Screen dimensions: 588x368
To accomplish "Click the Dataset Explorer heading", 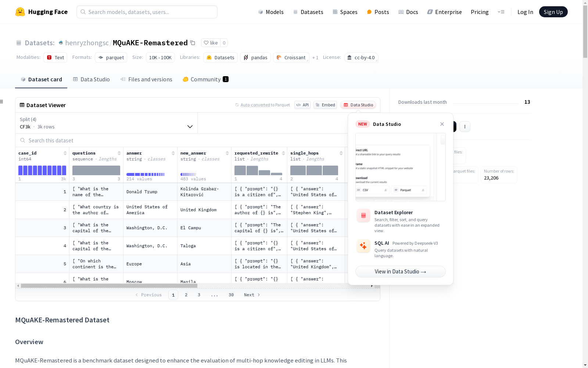I will tap(394, 212).
